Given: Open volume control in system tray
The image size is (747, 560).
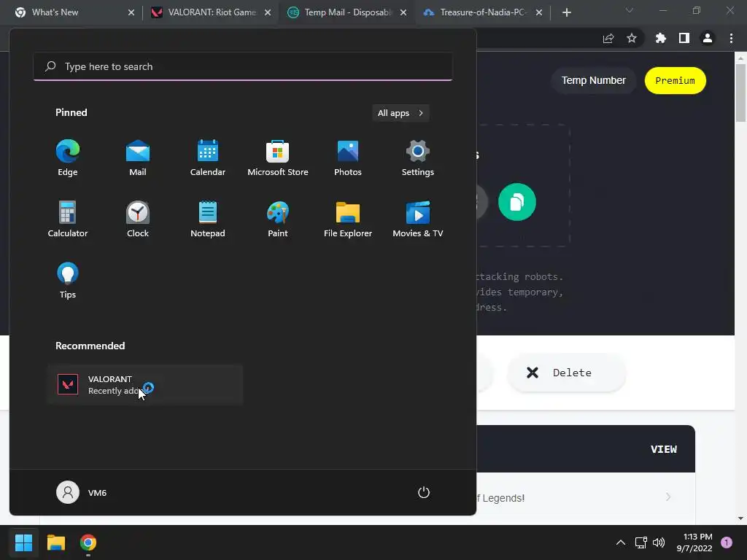Looking at the screenshot, I should point(659,542).
